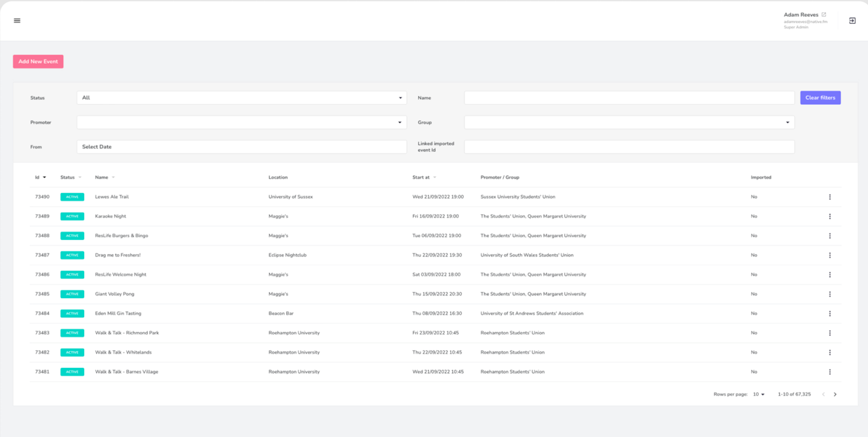
Task: Expand the Status filter dropdown
Action: coord(241,98)
